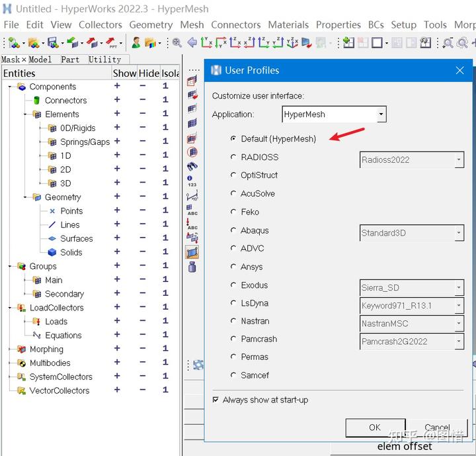Viewport: 476px width, 456px height.
Task: Click the mass weight calculation icon
Action: [x=192, y=267]
